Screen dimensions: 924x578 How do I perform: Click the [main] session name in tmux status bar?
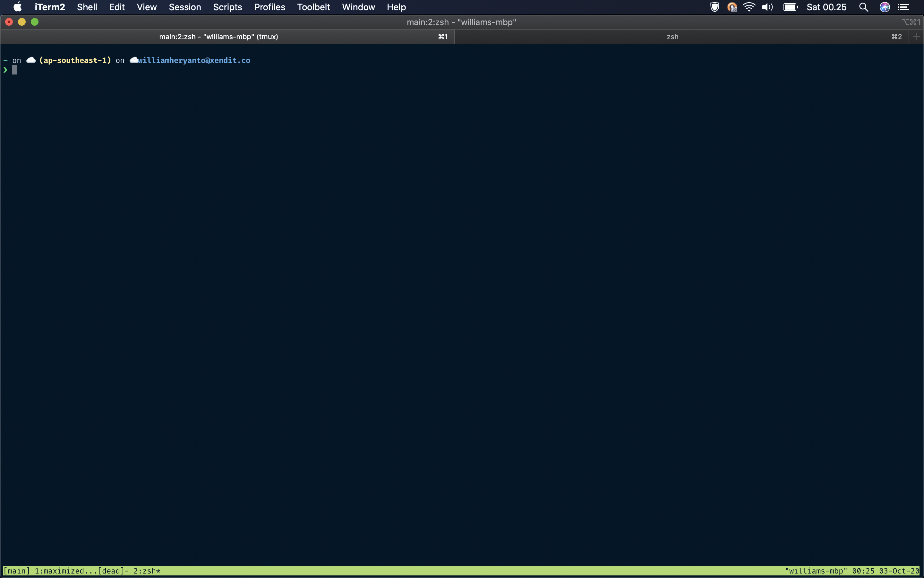16,571
